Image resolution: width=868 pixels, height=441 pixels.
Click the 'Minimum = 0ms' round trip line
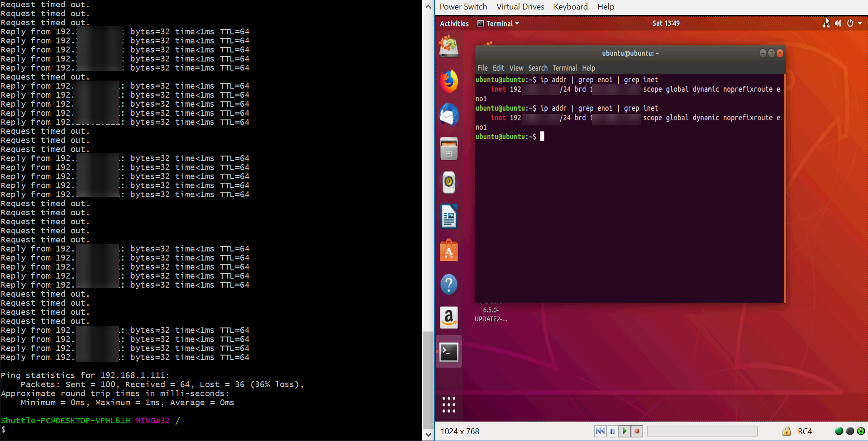point(127,403)
